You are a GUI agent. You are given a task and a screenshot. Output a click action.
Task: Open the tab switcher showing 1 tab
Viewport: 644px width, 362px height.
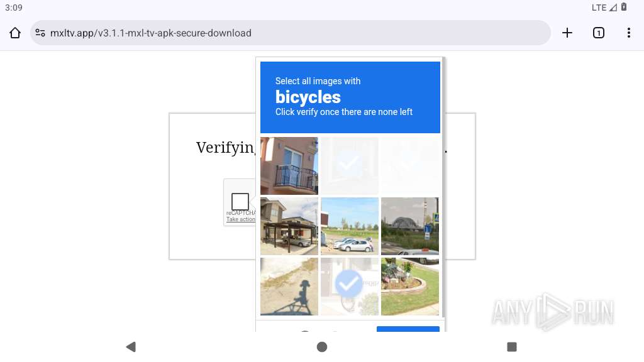point(599,33)
